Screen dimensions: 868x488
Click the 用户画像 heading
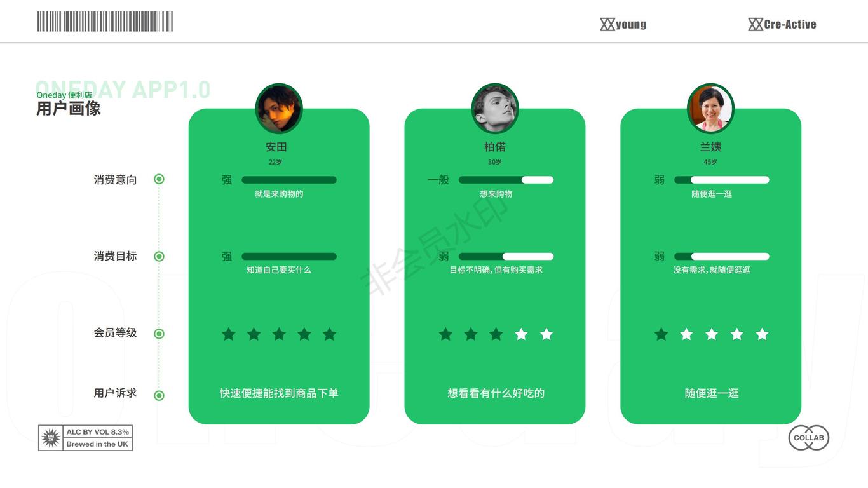[x=69, y=109]
